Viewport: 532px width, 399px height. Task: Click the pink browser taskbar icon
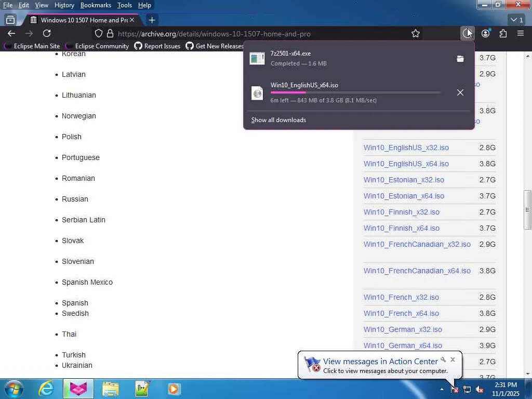coord(78,389)
